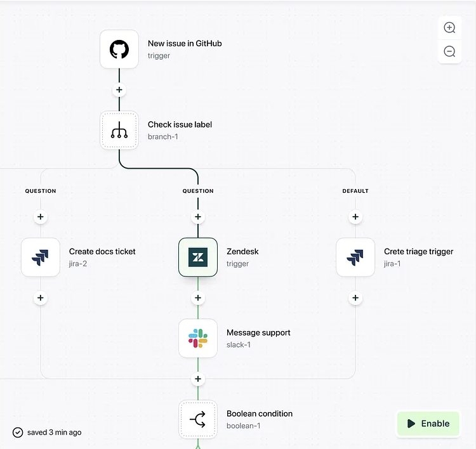
Task: Add step above Create docs ticket
Action: point(41,217)
